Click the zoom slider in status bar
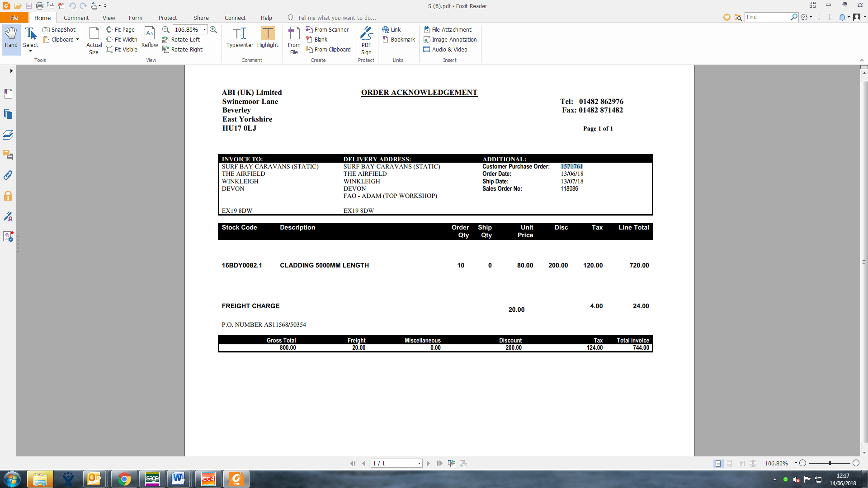This screenshot has width=868, height=488. [830, 464]
